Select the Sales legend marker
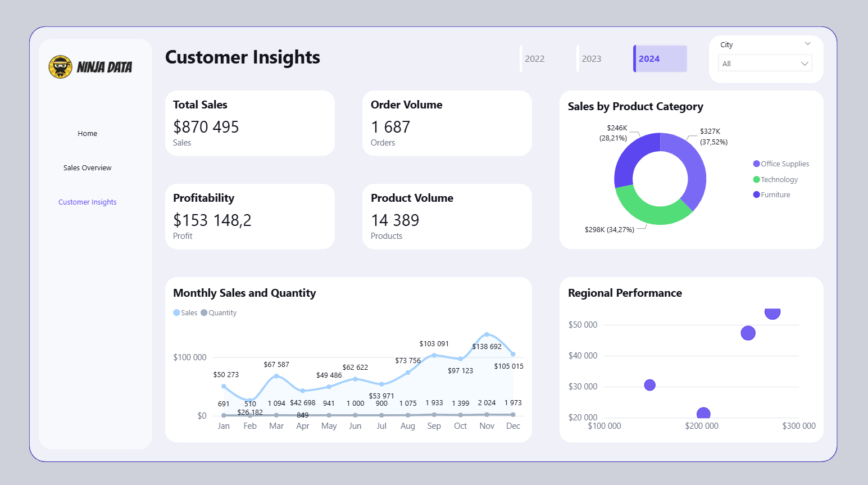868x485 pixels. [x=176, y=313]
